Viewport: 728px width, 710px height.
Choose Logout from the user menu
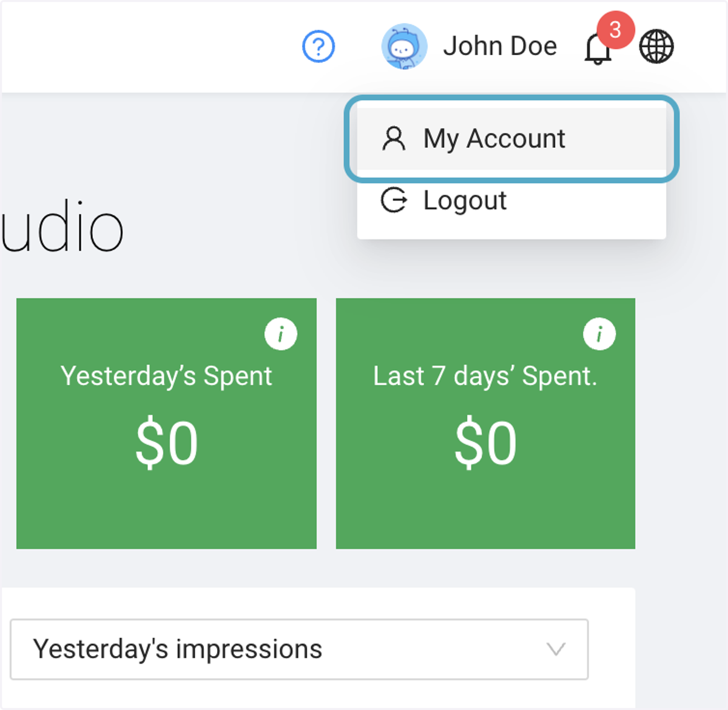pyautogui.click(x=511, y=201)
